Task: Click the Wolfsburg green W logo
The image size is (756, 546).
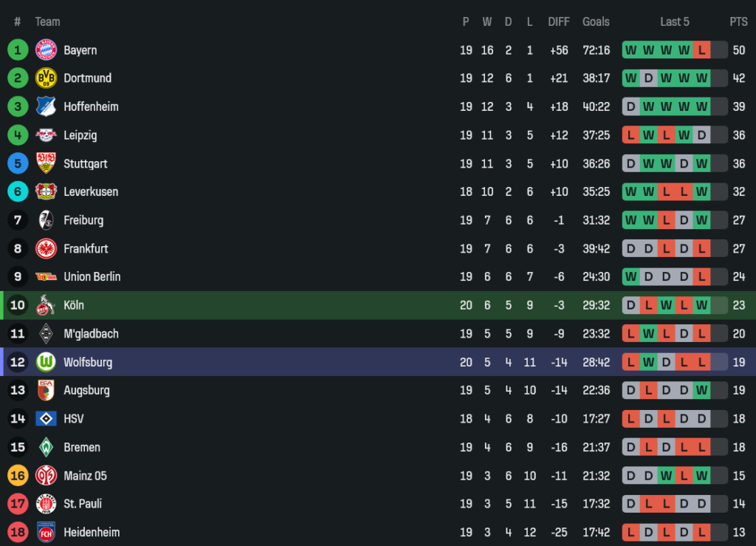Action: point(46,362)
